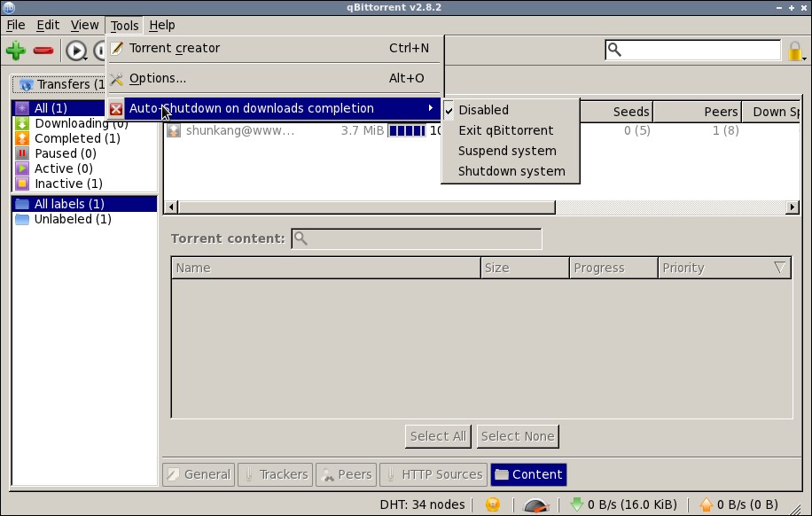Switch to the General tab
This screenshot has width=812, height=516.
tap(199, 474)
